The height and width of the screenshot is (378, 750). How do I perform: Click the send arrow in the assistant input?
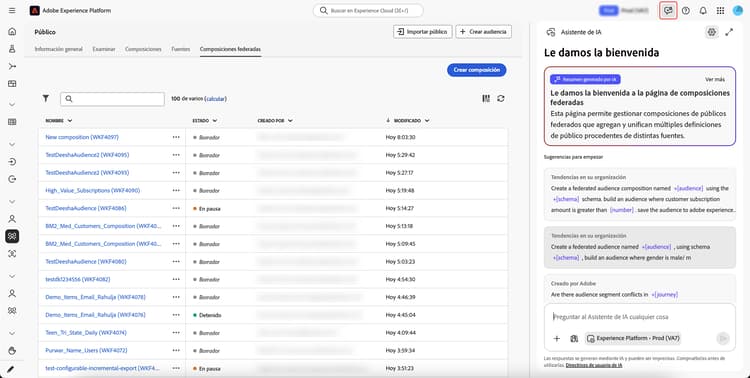coord(723,338)
